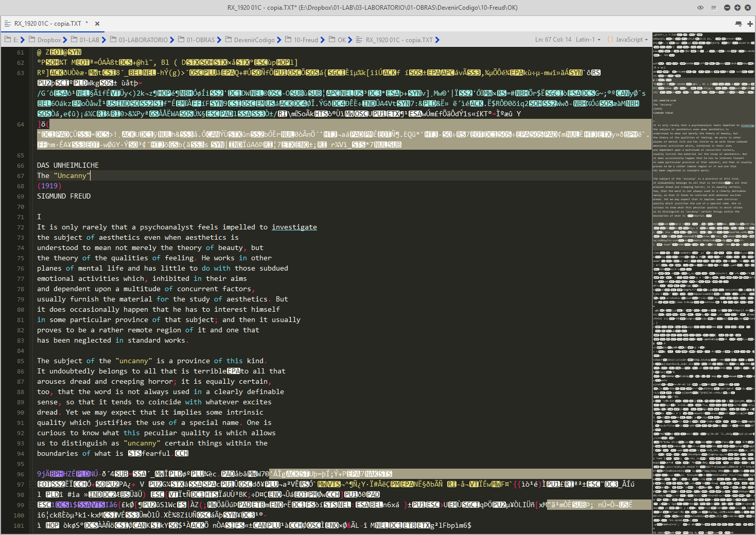Click the Dropbox folder icon in breadcrumb

[32, 40]
